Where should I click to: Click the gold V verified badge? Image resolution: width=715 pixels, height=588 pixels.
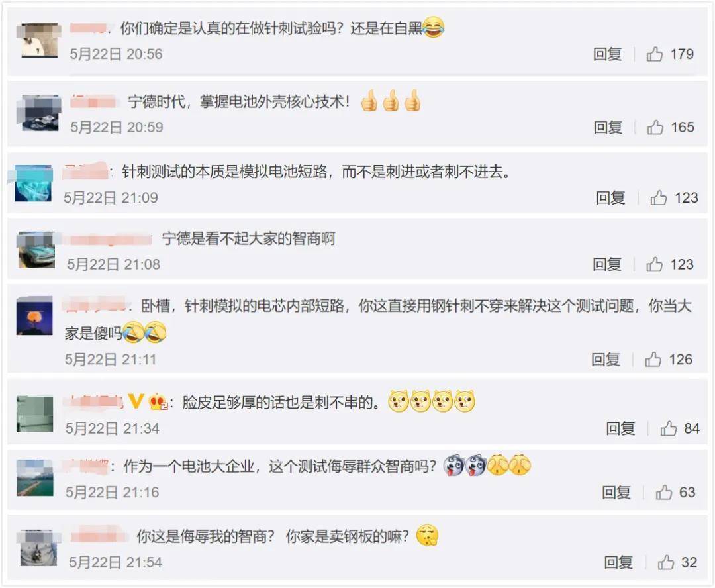(x=136, y=401)
